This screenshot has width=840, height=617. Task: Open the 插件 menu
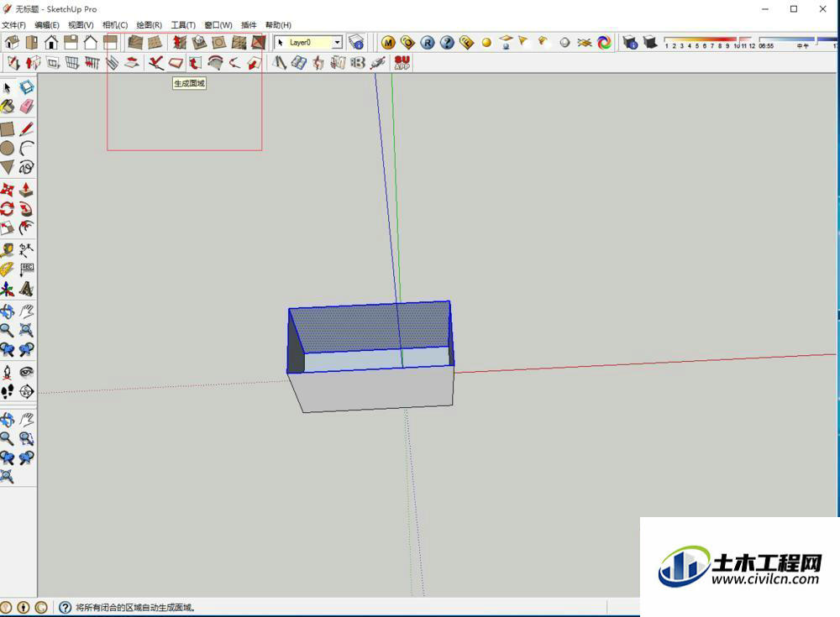click(x=249, y=25)
